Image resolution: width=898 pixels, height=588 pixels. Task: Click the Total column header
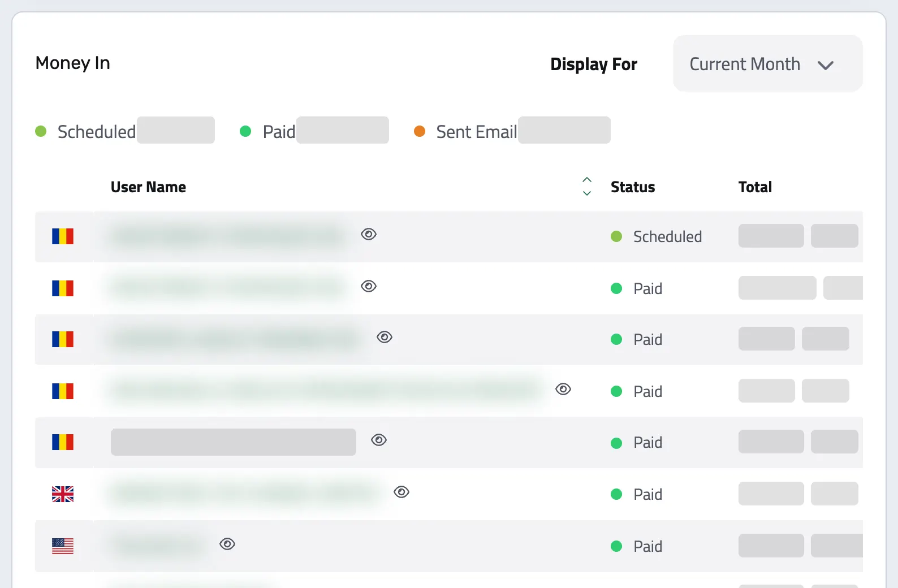[x=755, y=187]
